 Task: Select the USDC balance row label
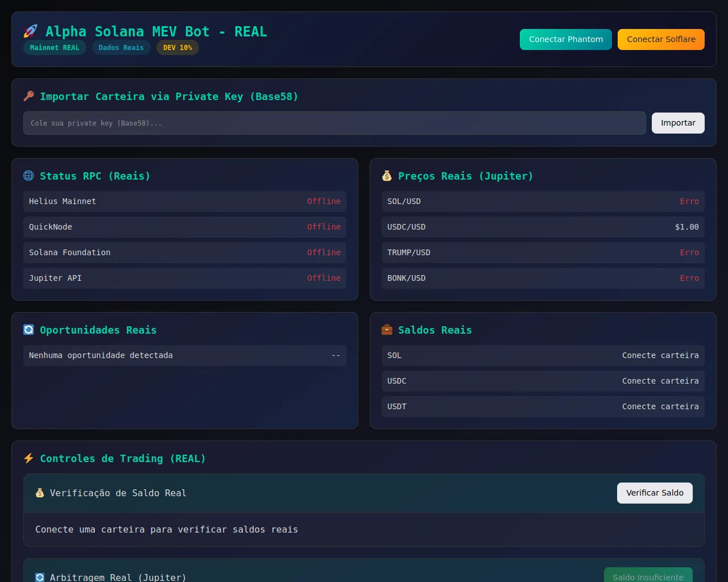coord(396,381)
